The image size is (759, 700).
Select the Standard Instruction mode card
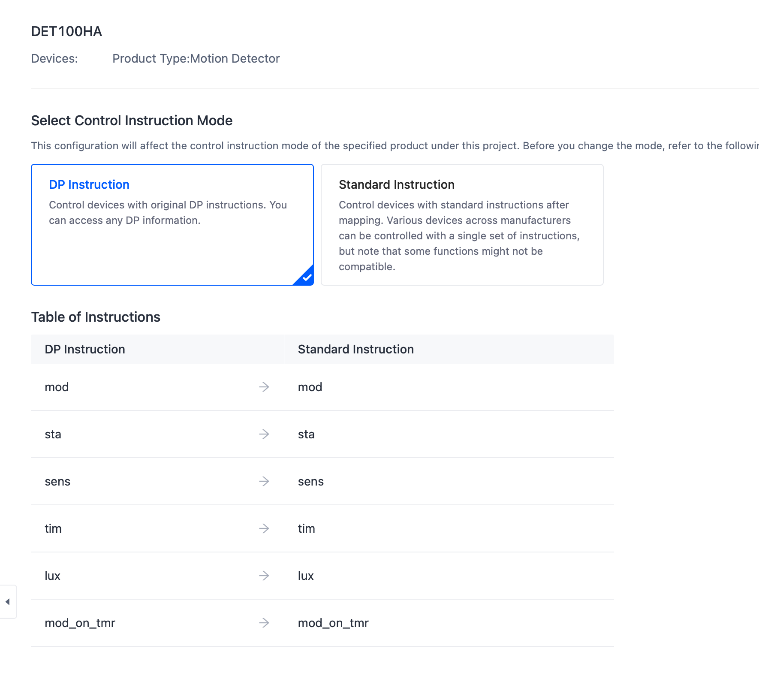462,225
